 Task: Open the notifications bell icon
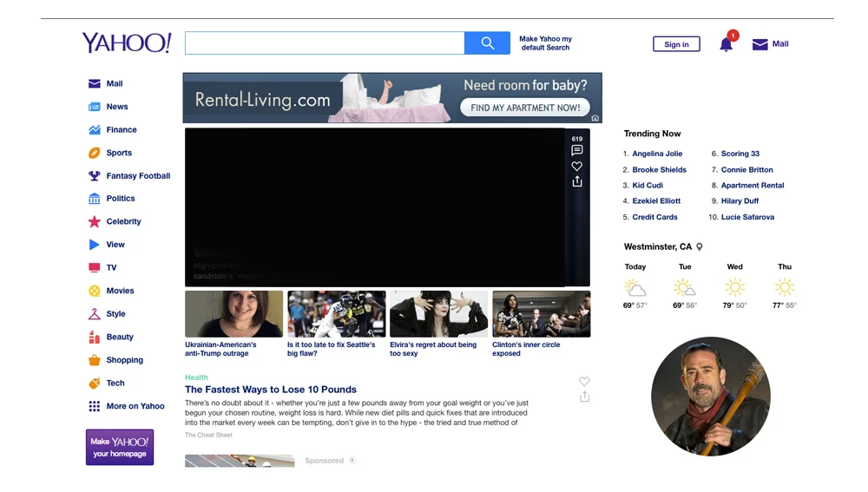[x=727, y=44]
